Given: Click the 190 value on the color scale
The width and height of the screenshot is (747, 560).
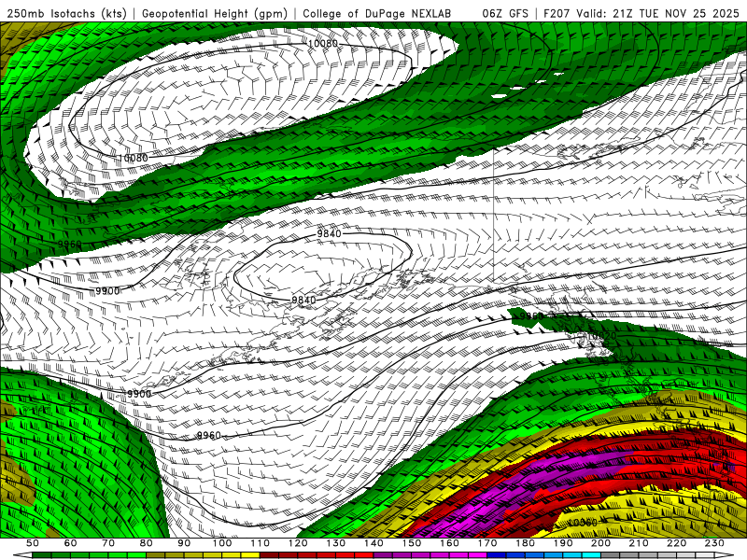Looking at the screenshot, I should (563, 543).
